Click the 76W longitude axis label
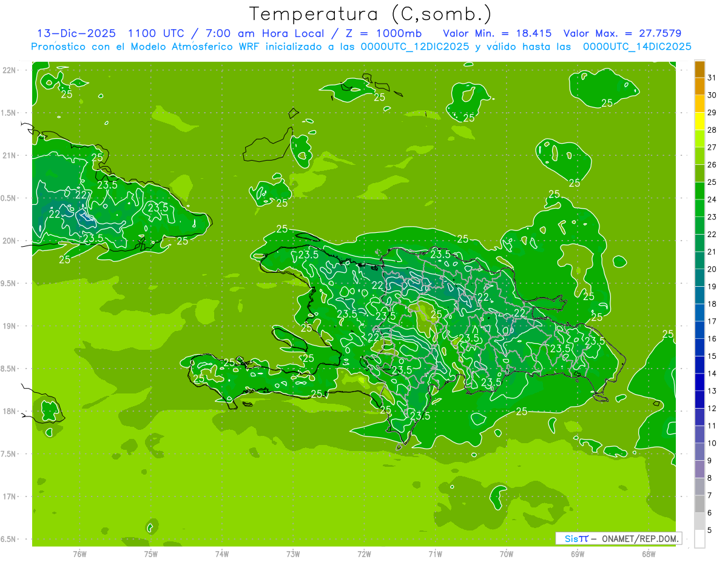This screenshot has height=562, width=728. tap(79, 554)
